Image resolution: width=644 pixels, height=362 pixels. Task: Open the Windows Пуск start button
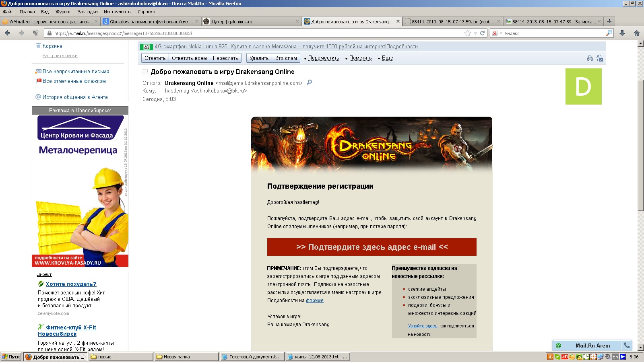[11, 357]
